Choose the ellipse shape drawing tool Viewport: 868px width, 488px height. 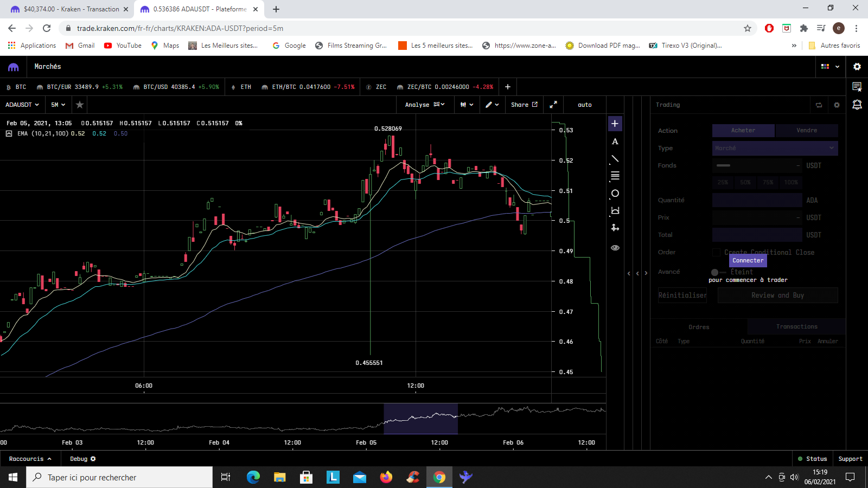615,194
